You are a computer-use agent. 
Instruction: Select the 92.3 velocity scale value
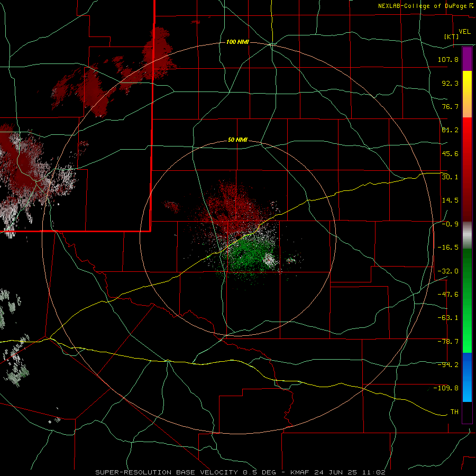click(x=450, y=83)
